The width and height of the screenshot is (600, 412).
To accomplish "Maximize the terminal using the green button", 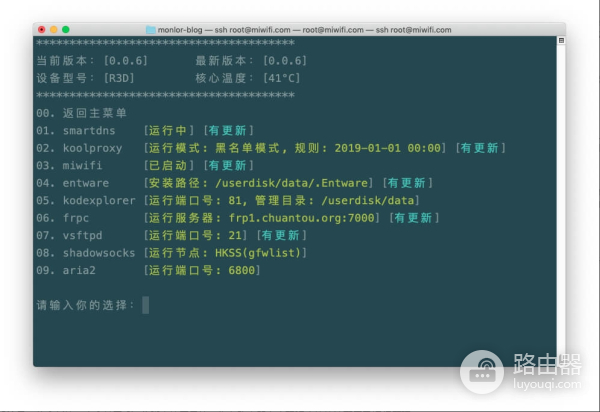I will [66, 30].
